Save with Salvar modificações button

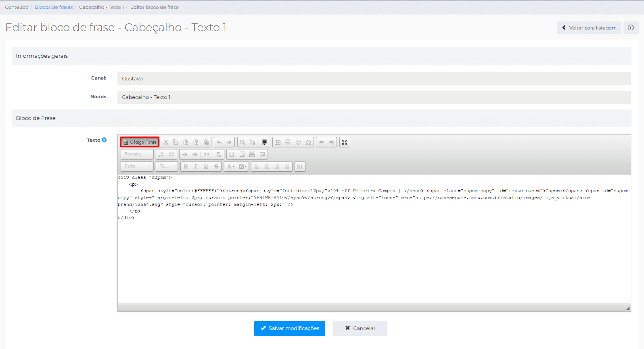(x=290, y=328)
